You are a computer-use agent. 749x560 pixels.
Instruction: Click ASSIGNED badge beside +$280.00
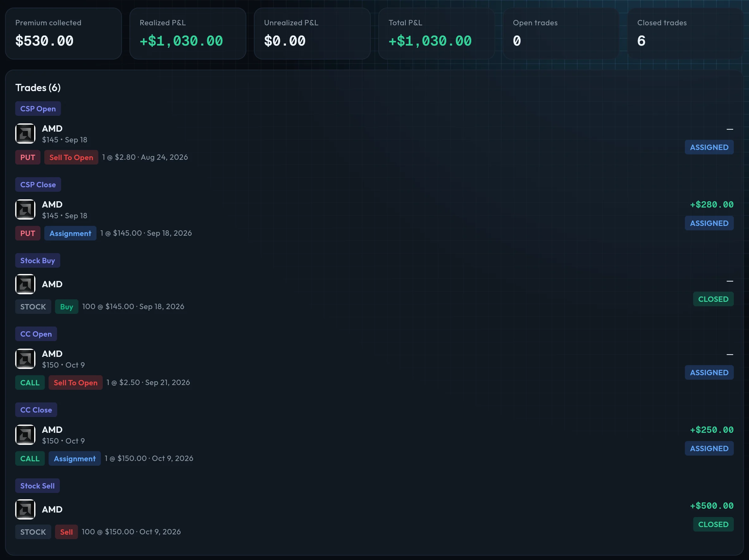(709, 223)
